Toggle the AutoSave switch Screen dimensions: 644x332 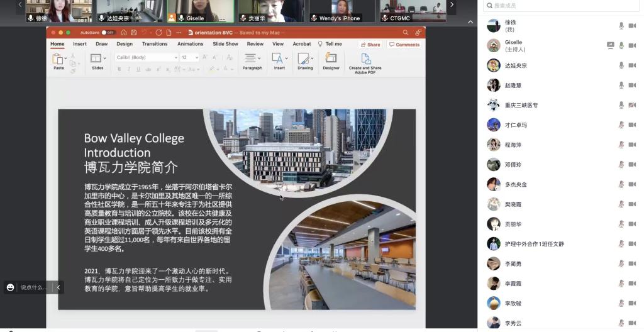tap(108, 33)
